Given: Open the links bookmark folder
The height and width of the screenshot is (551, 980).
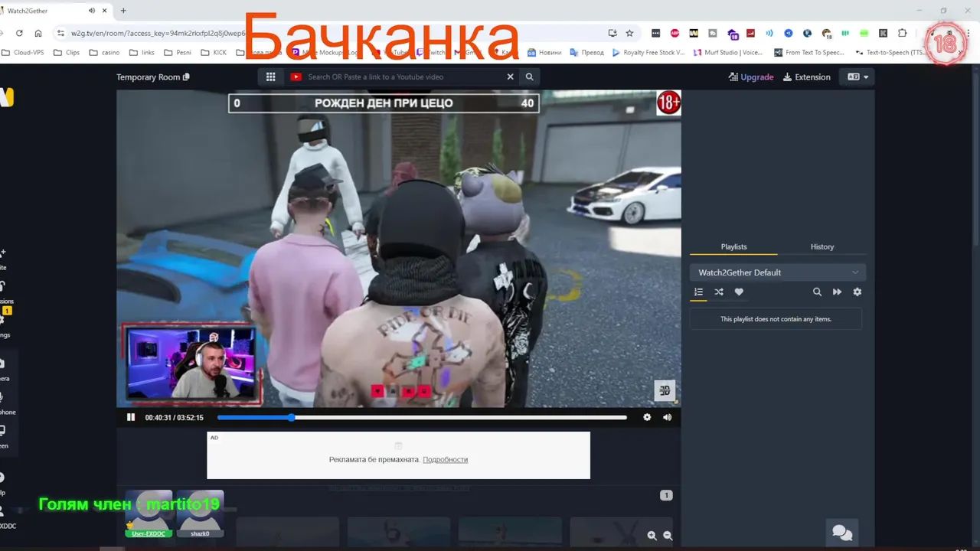Looking at the screenshot, I should tap(142, 53).
